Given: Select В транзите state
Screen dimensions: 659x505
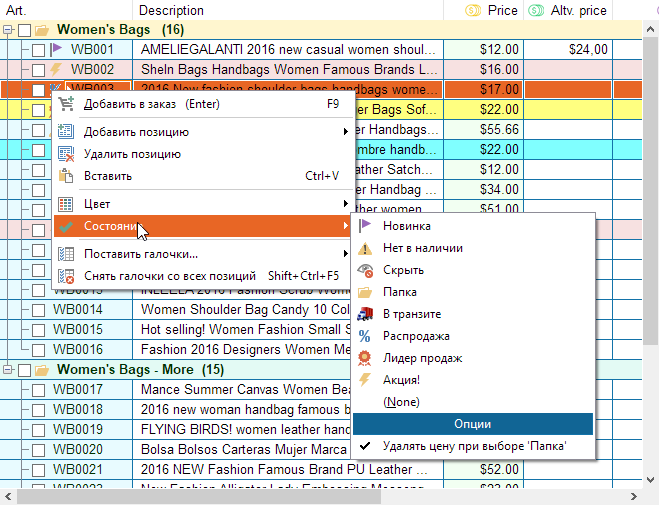Looking at the screenshot, I should point(474,314).
